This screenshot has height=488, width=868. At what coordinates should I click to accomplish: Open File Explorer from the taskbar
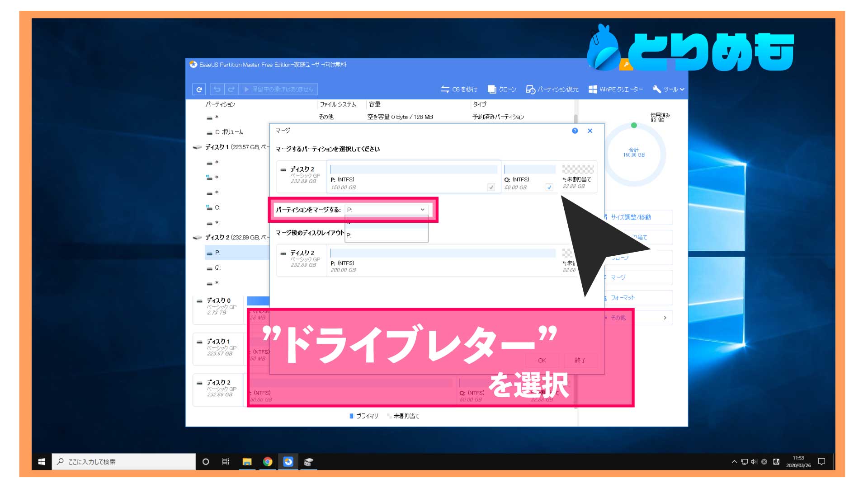tap(247, 461)
